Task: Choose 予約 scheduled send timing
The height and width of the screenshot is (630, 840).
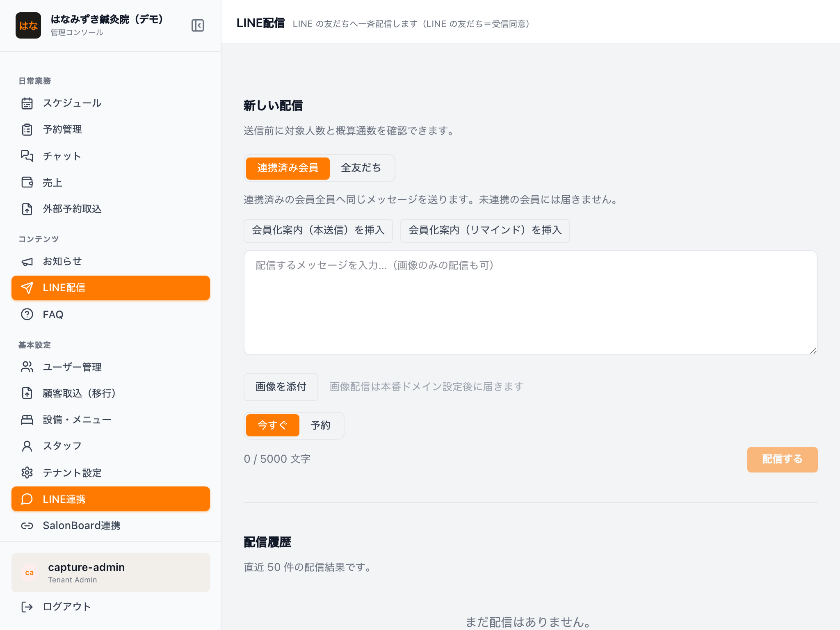Action: (320, 425)
